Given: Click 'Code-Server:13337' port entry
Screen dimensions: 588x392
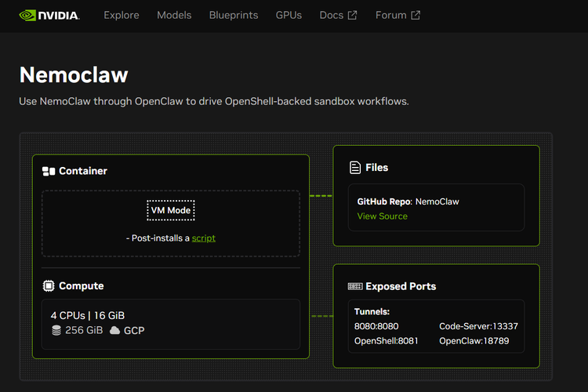Looking at the screenshot, I should pos(478,326).
